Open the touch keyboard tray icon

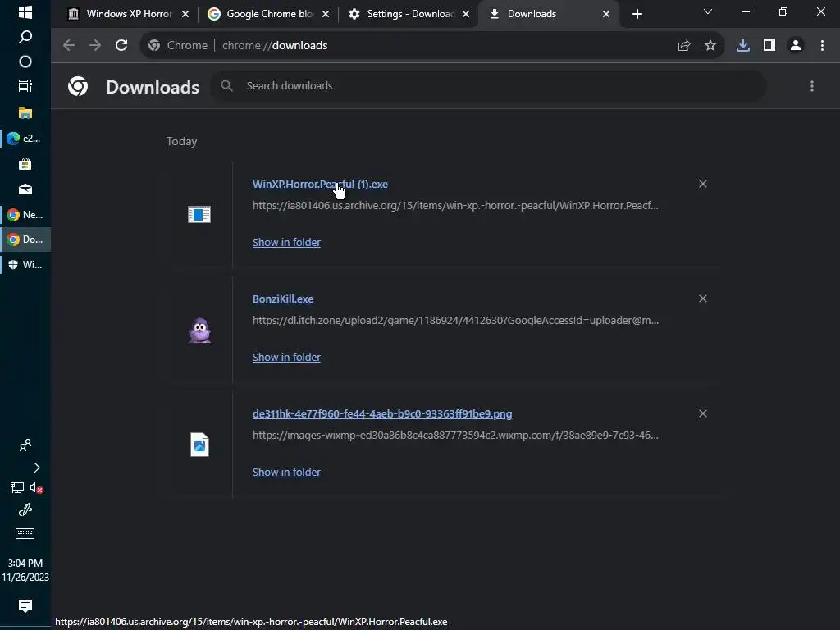[x=25, y=533]
